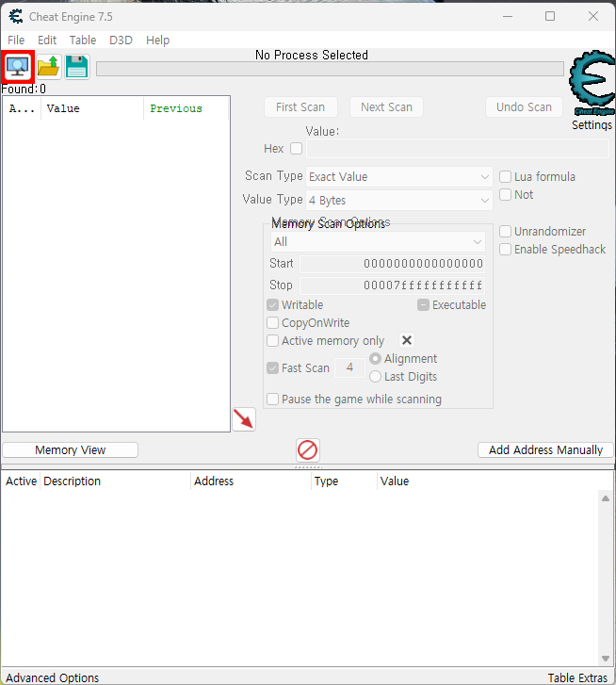The image size is (616, 685).
Task: Toggle the Fast Scan checkbox
Action: click(x=273, y=367)
